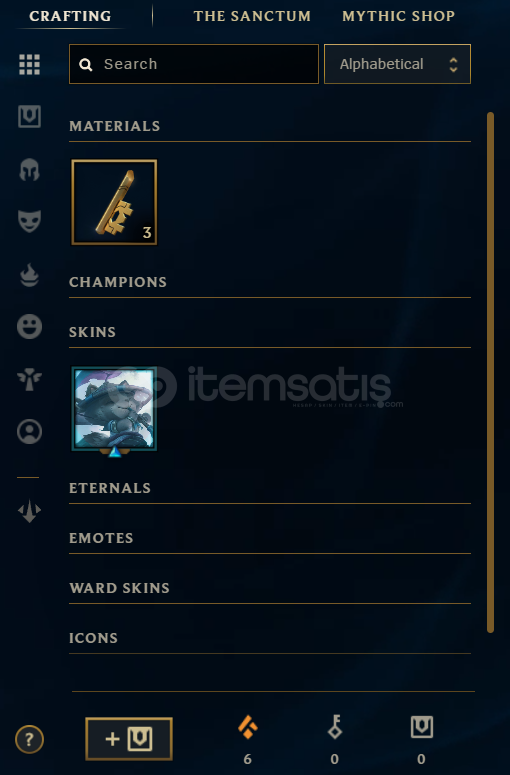
Task: Select the Teemo skin shard thumbnail
Action: tap(114, 409)
